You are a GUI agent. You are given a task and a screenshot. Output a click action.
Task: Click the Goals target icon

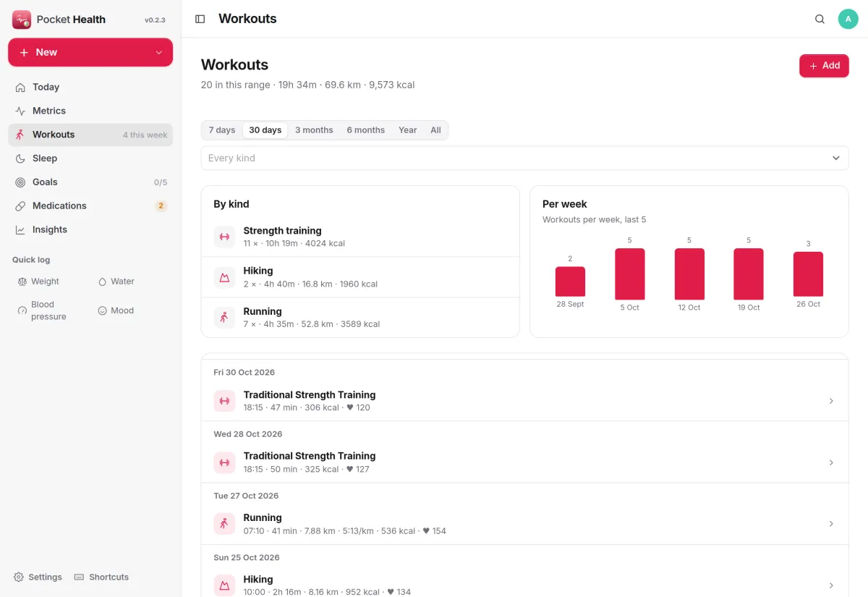(x=20, y=182)
